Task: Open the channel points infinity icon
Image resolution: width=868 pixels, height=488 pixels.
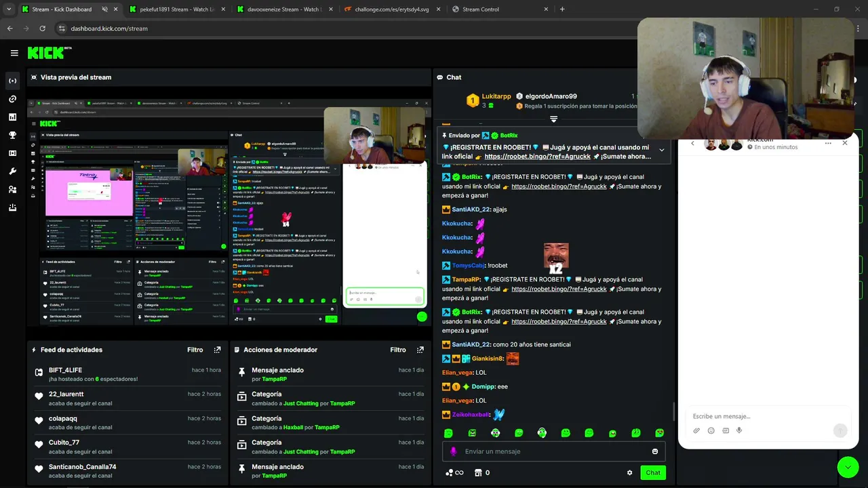Action: (454, 472)
